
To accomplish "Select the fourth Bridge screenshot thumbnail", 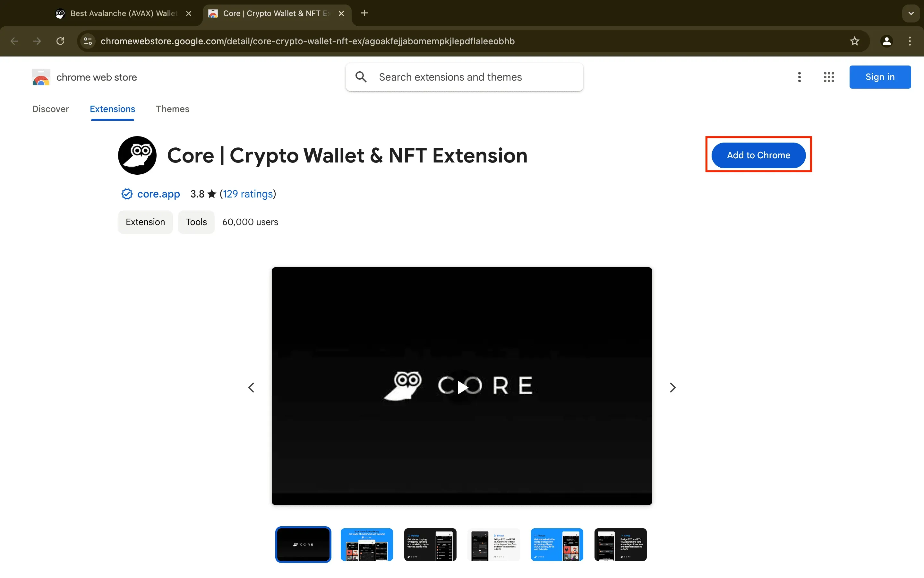I will coord(494,544).
